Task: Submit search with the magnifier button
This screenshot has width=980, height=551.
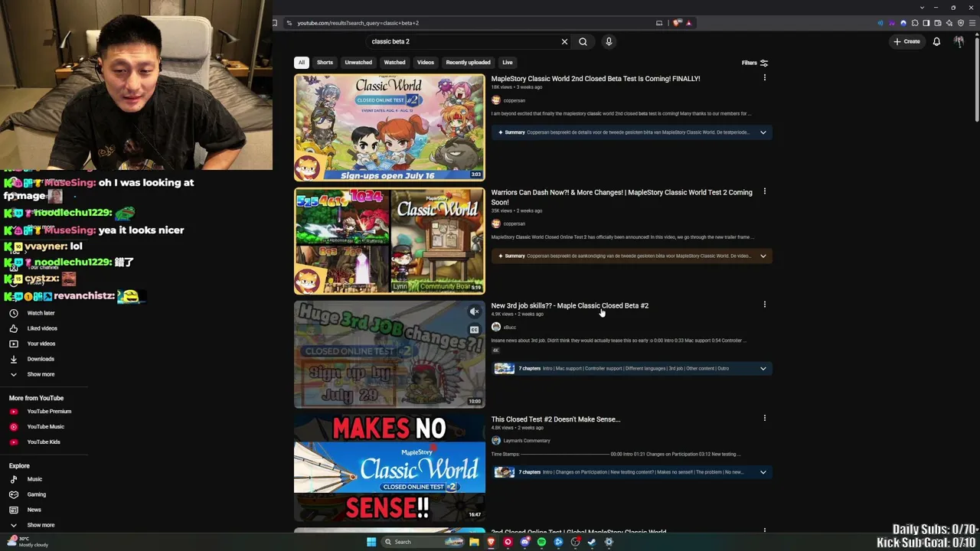Action: click(583, 41)
